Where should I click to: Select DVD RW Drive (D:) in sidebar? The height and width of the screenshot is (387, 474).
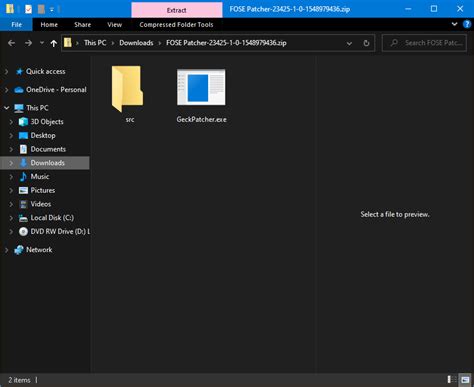click(60, 231)
